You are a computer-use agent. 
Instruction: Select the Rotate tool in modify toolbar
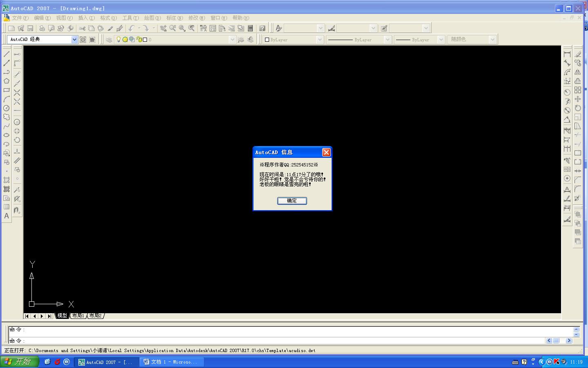[x=578, y=108]
